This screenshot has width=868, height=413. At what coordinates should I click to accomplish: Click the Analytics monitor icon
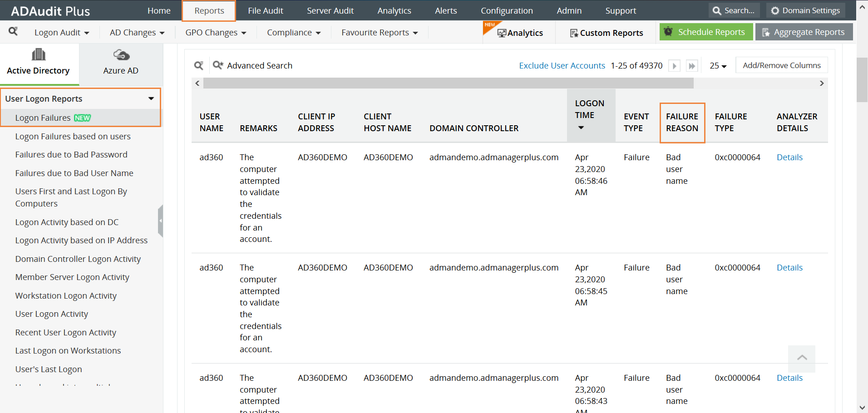(502, 33)
